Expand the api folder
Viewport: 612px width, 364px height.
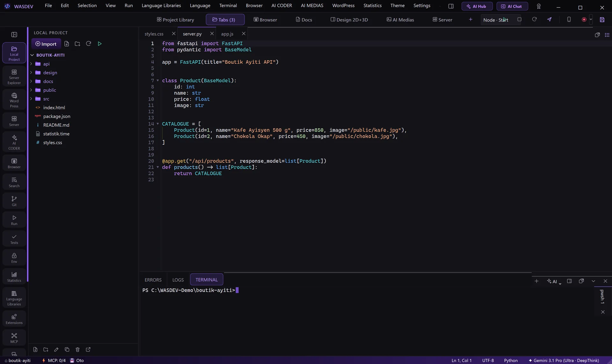coord(31,64)
